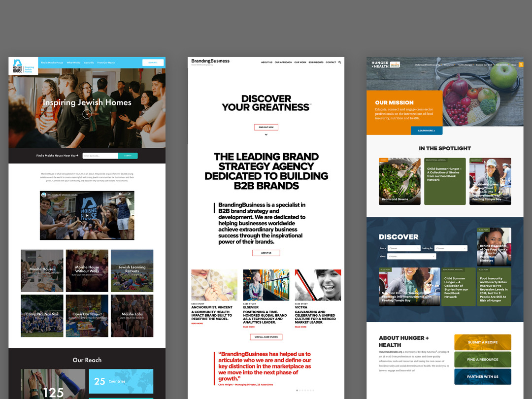Click the Enter Zip Code field
The height and width of the screenshot is (399, 532).
coord(100,156)
